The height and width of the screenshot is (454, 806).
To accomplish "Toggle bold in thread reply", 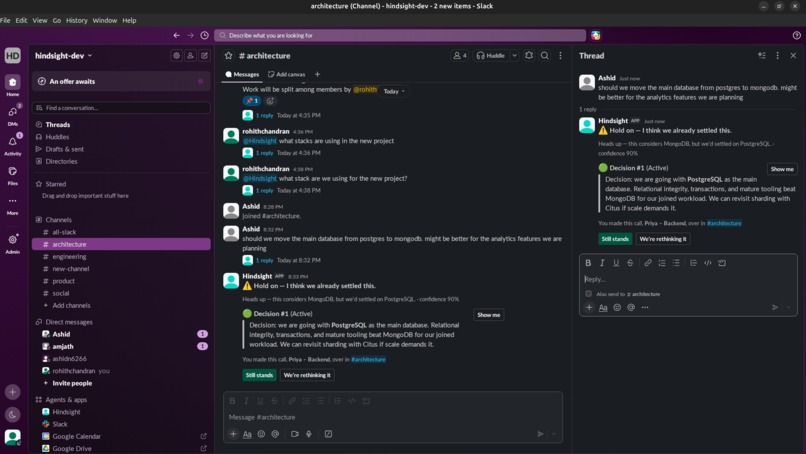I will click(x=588, y=263).
